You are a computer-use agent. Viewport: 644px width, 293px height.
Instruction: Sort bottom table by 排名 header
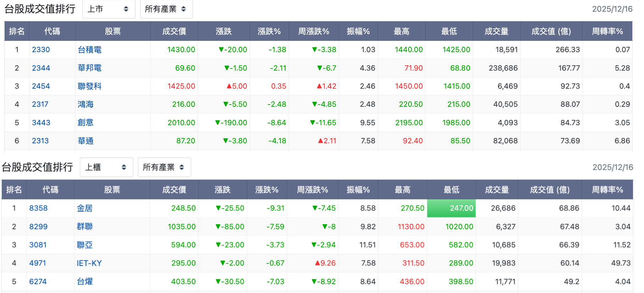14,190
